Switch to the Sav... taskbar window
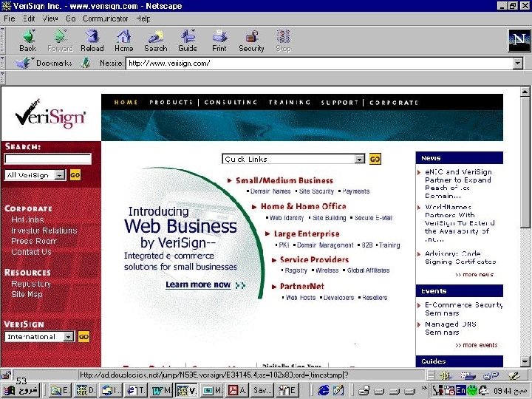The width and height of the screenshot is (532, 399). coord(262,390)
